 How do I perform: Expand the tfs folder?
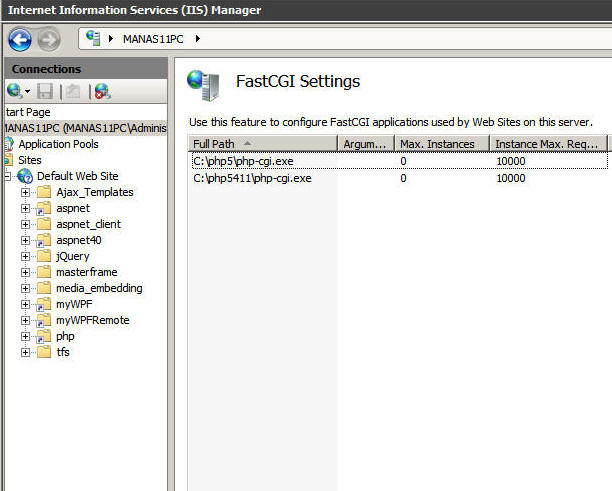coord(25,352)
